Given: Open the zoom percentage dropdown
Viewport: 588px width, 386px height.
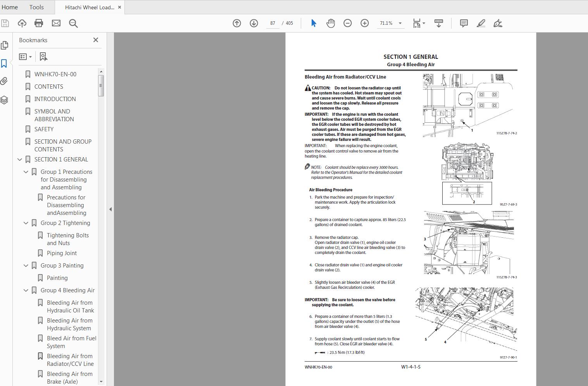Looking at the screenshot, I should coord(400,23).
